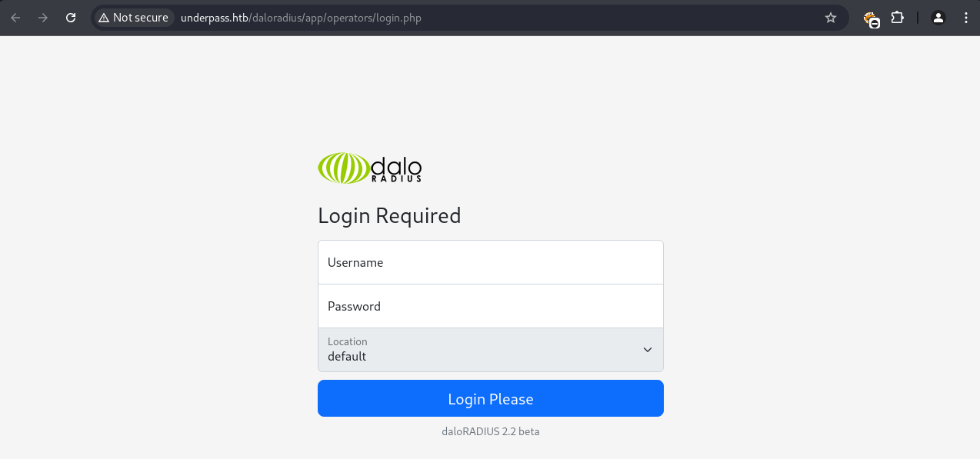Open the Chrome three-dot menu
This screenshot has width=980, height=459.
(966, 18)
